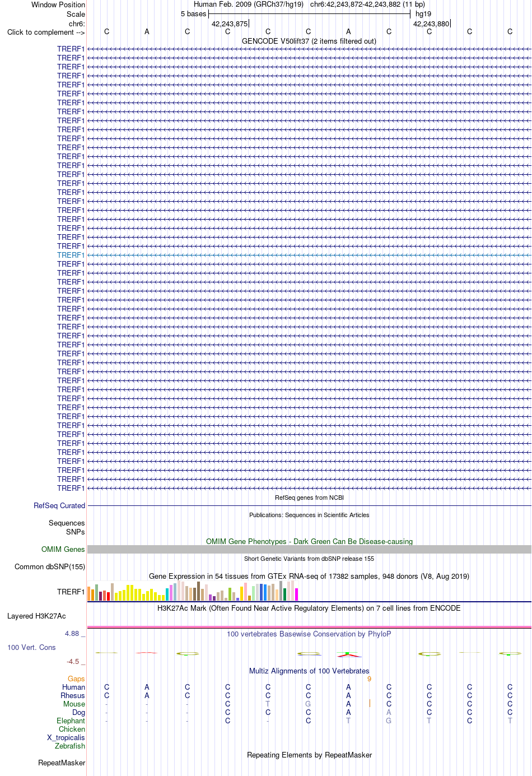This screenshot has height=776, width=532.
Task: Click 'Click to complement -->' label
Action: 46,32
